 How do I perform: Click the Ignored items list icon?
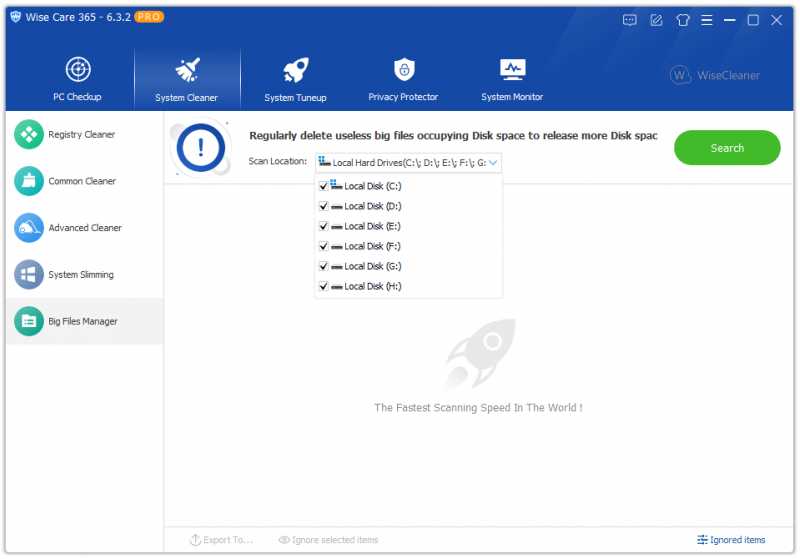[x=702, y=540]
